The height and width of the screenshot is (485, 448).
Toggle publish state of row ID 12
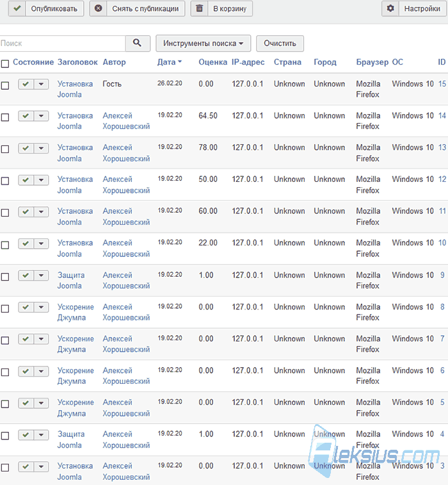point(26,179)
